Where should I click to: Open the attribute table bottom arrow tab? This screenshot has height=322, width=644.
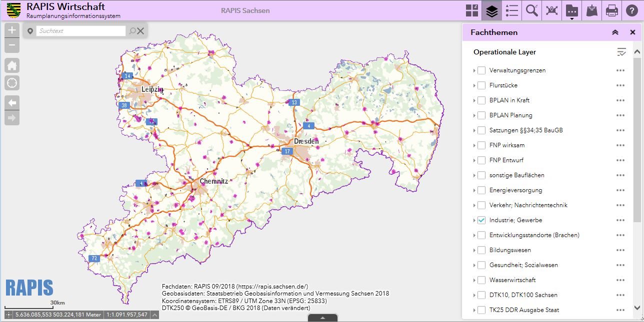(322, 318)
